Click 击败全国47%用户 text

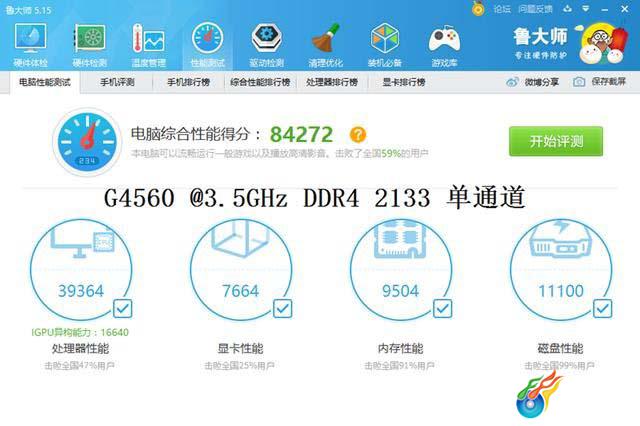pyautogui.click(x=80, y=366)
